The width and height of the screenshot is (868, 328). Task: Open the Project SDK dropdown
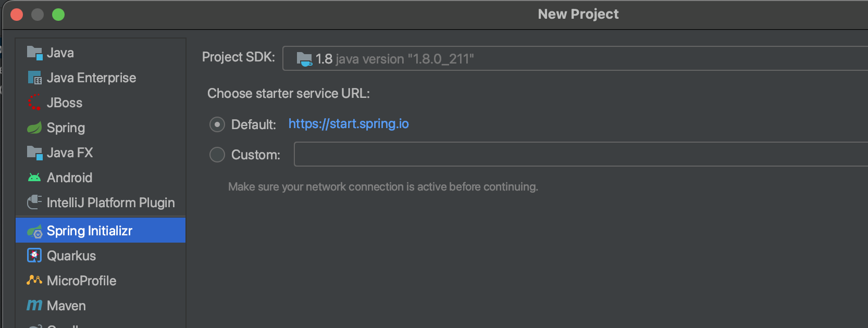(x=575, y=58)
